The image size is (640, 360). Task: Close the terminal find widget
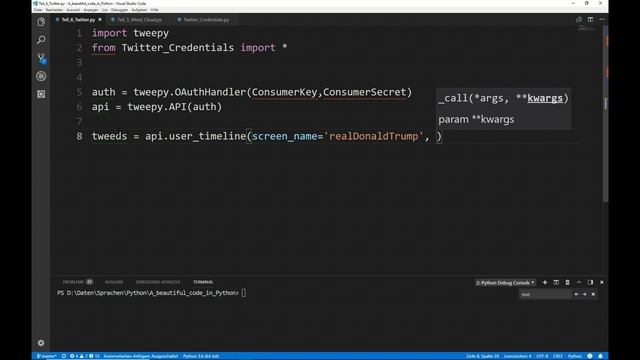(x=593, y=294)
